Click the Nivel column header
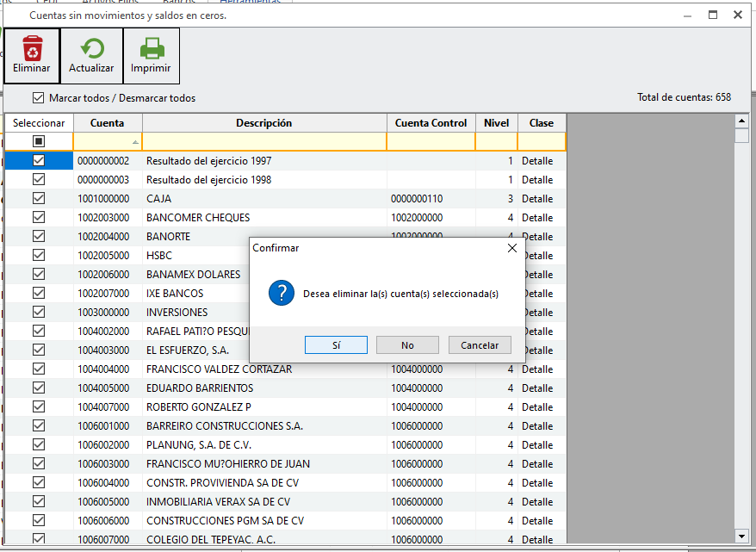This screenshot has height=552, width=756. (496, 123)
